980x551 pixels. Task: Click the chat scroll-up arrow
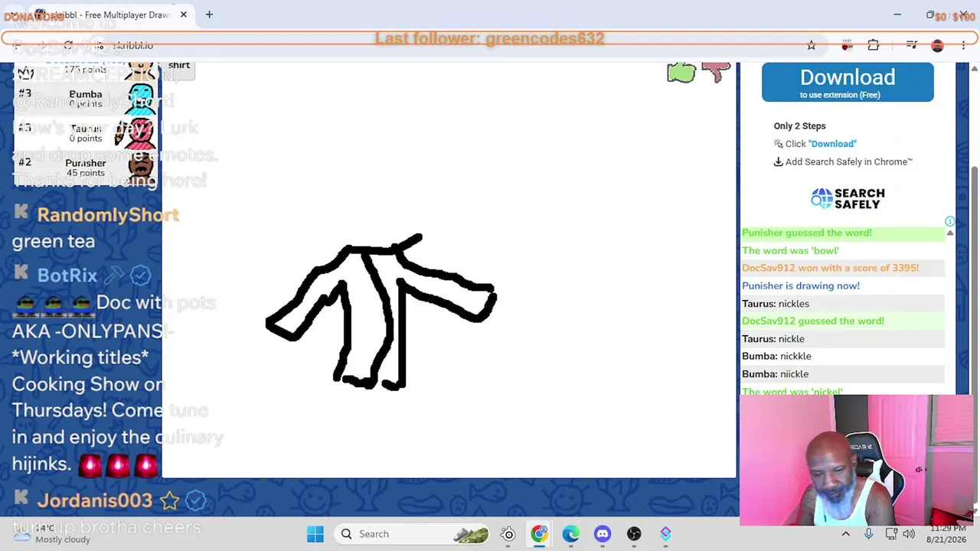pyautogui.click(x=950, y=233)
